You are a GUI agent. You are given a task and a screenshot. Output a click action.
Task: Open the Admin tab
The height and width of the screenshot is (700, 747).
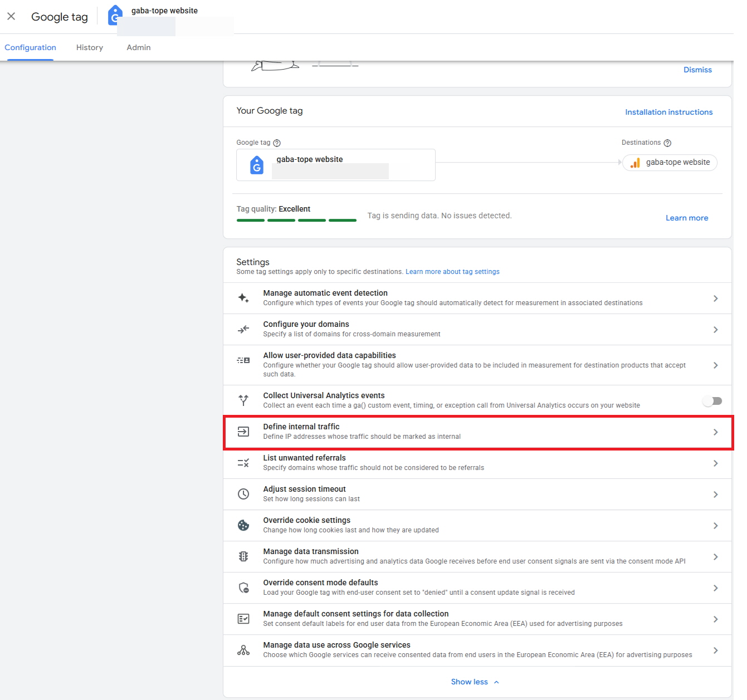(139, 47)
